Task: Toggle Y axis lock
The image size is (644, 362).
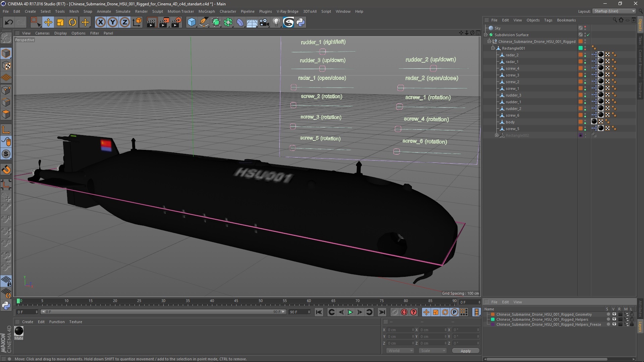Action: [x=113, y=22]
